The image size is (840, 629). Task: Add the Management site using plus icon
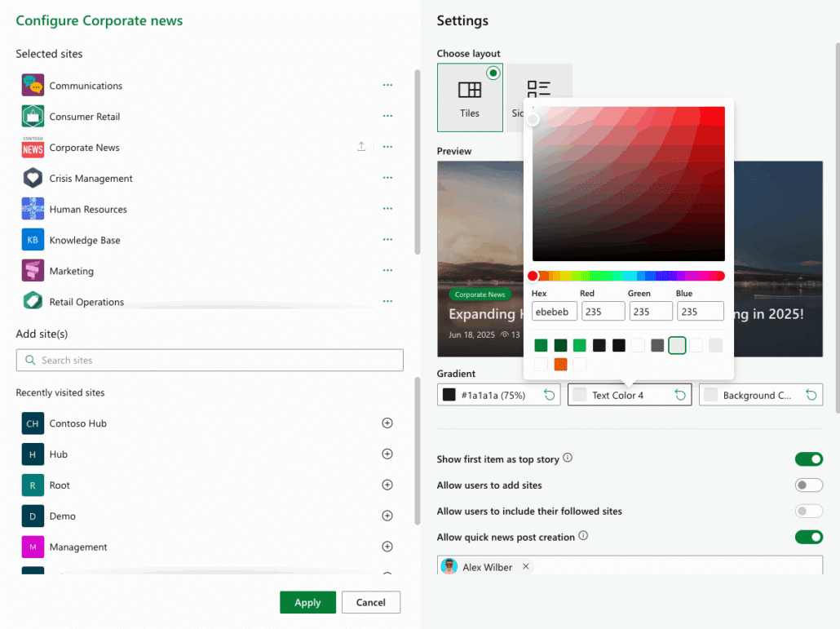coord(387,547)
